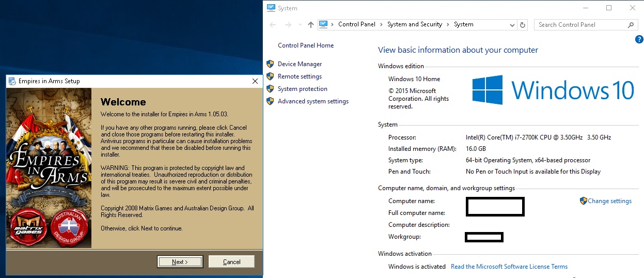This screenshot has height=278, width=644.
Task: Open Remote settings link
Action: pos(300,76)
